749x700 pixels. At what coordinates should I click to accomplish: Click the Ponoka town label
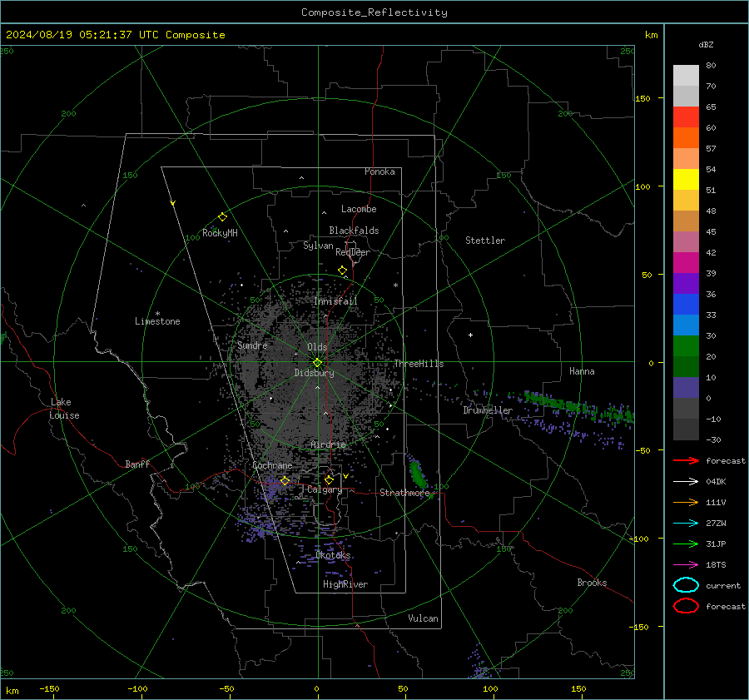coord(379,171)
